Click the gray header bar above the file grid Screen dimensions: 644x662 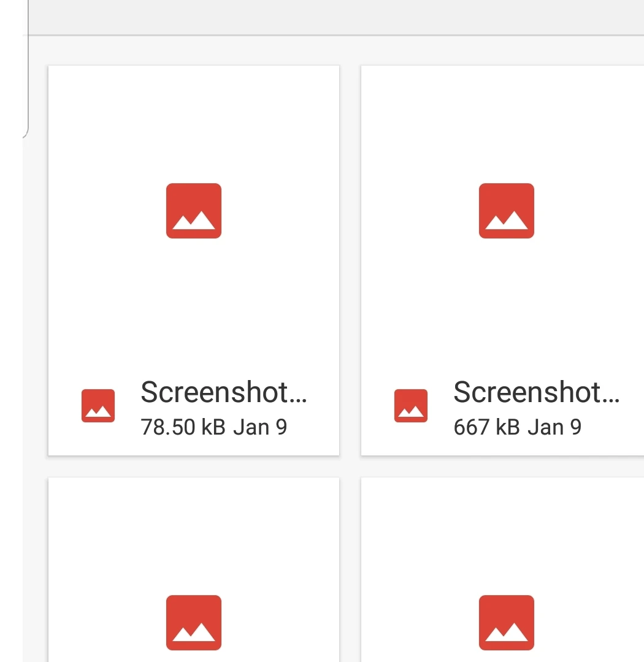(331, 17)
